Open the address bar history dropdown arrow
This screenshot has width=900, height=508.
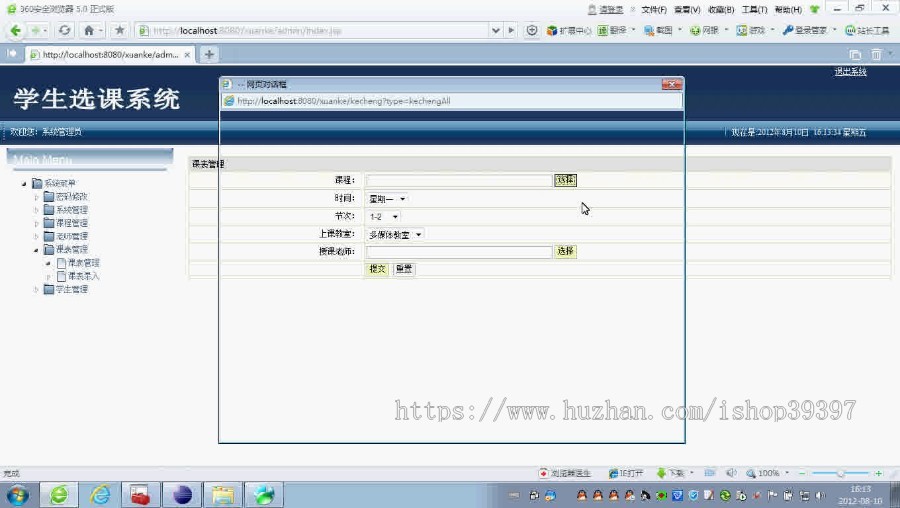tap(496, 30)
